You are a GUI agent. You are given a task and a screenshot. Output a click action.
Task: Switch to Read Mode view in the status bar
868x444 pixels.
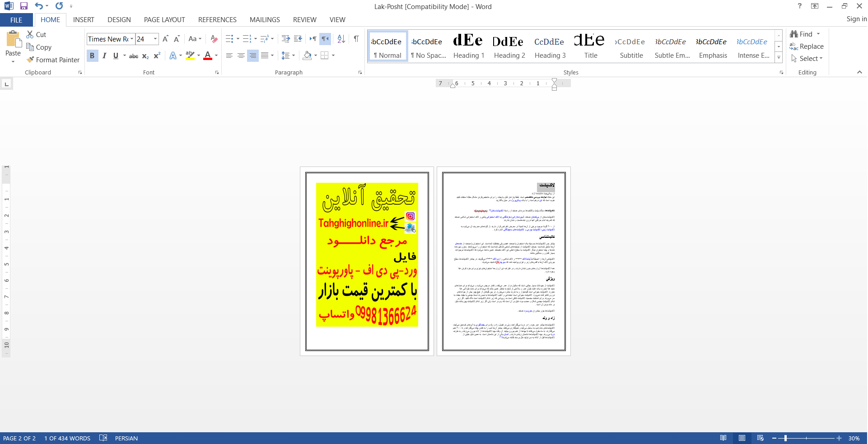click(x=723, y=438)
